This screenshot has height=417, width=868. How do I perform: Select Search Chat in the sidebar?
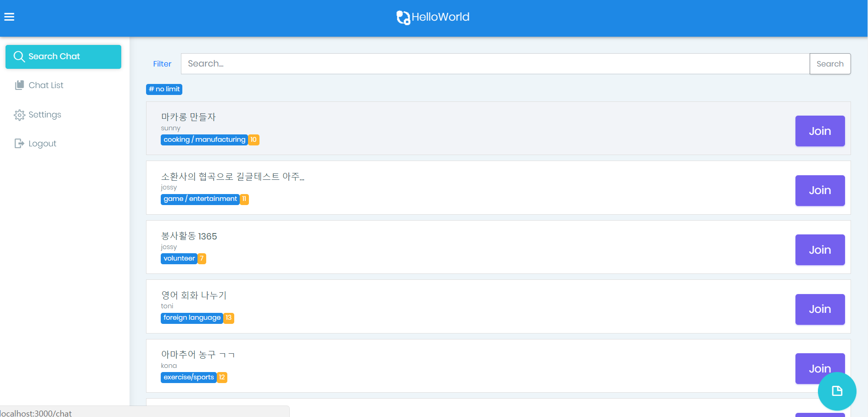pos(63,57)
